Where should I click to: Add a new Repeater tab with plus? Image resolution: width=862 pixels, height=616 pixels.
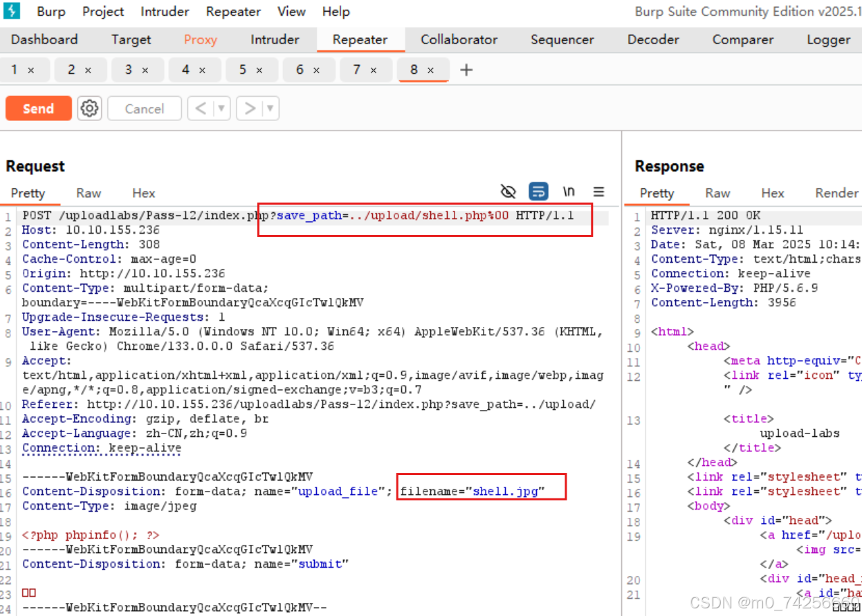pos(466,70)
